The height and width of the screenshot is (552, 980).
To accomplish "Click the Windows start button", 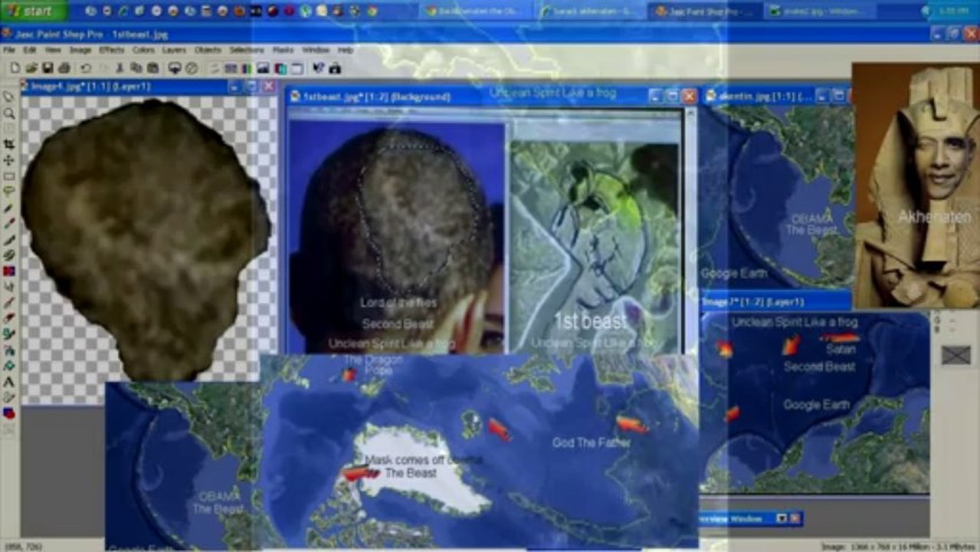I will [x=33, y=11].
